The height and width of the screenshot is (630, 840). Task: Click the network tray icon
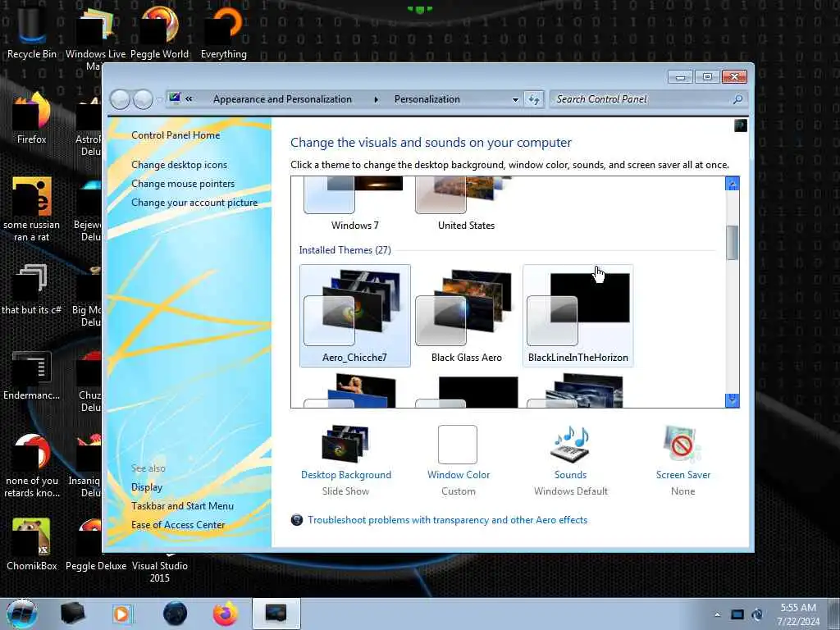(737, 614)
